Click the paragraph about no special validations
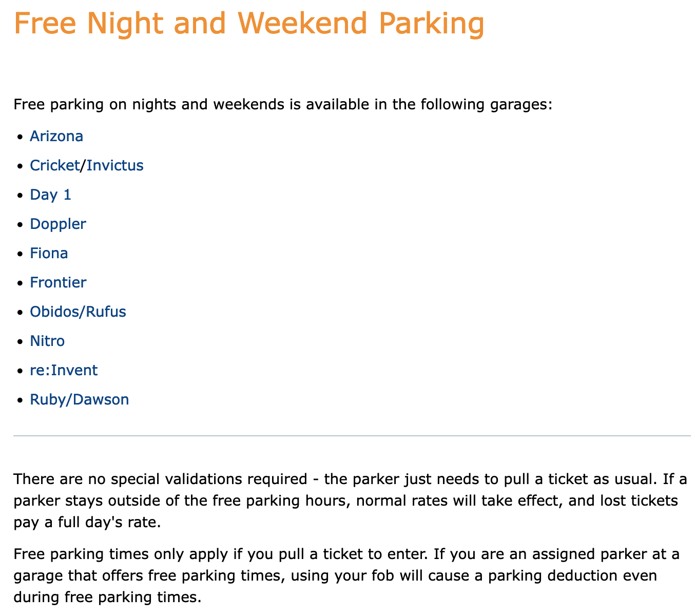The width and height of the screenshot is (695, 616). coord(351,501)
